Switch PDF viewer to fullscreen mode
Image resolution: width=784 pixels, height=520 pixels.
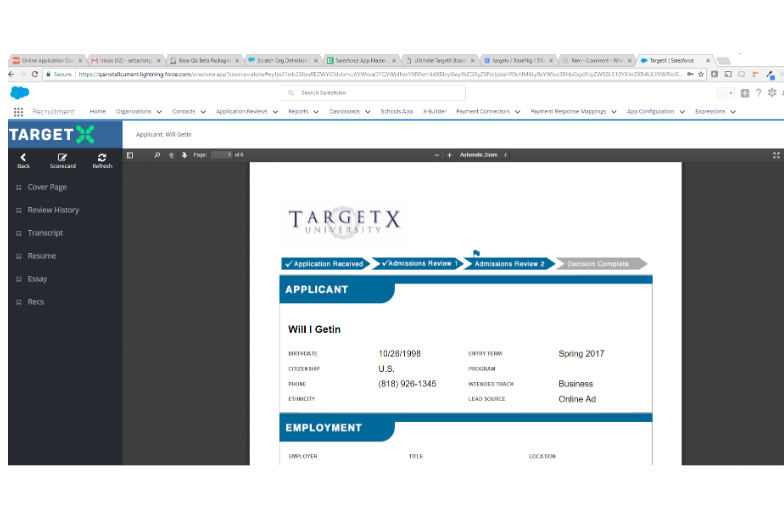point(776,156)
